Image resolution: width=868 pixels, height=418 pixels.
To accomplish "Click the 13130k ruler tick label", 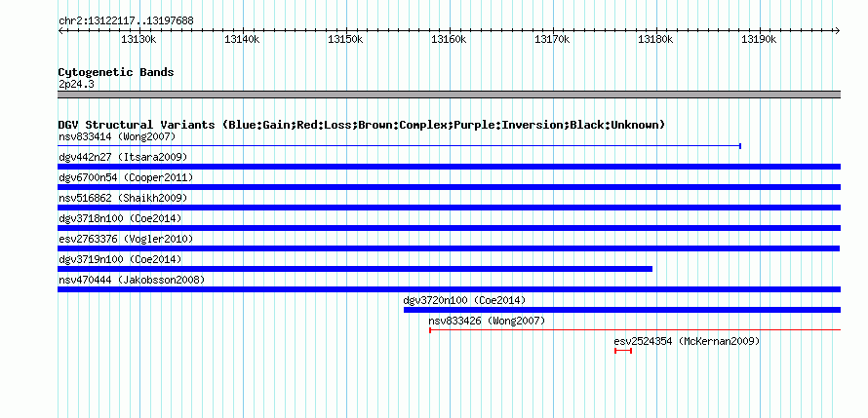I will (138, 39).
